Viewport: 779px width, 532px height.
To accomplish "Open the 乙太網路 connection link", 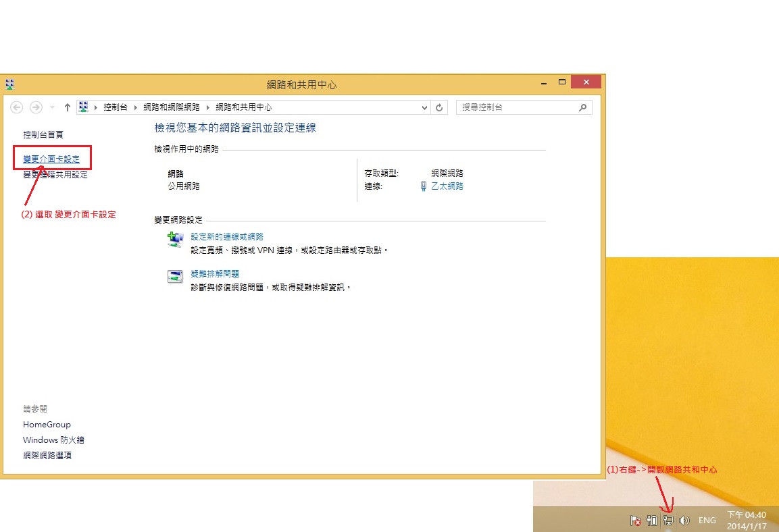I will coord(447,186).
